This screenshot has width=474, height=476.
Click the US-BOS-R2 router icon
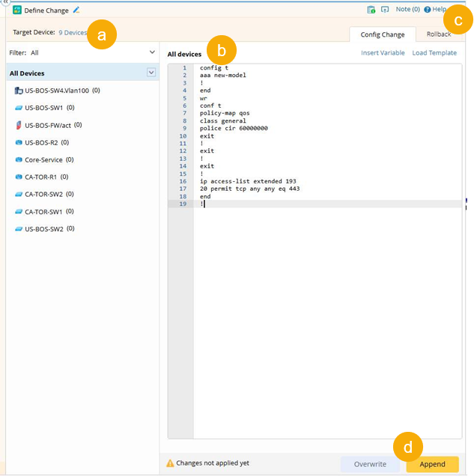[x=19, y=142]
